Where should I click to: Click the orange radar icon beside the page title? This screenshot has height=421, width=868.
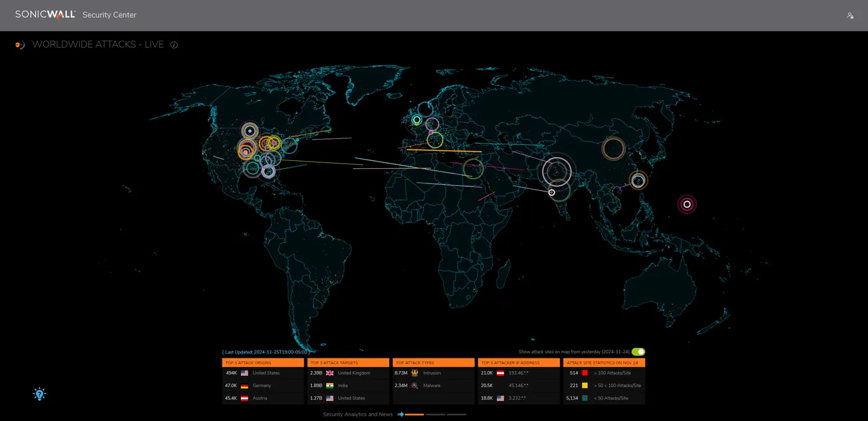[x=19, y=45]
